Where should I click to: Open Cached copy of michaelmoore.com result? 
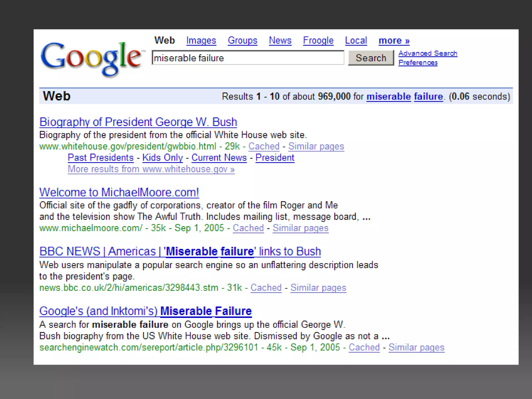click(248, 228)
